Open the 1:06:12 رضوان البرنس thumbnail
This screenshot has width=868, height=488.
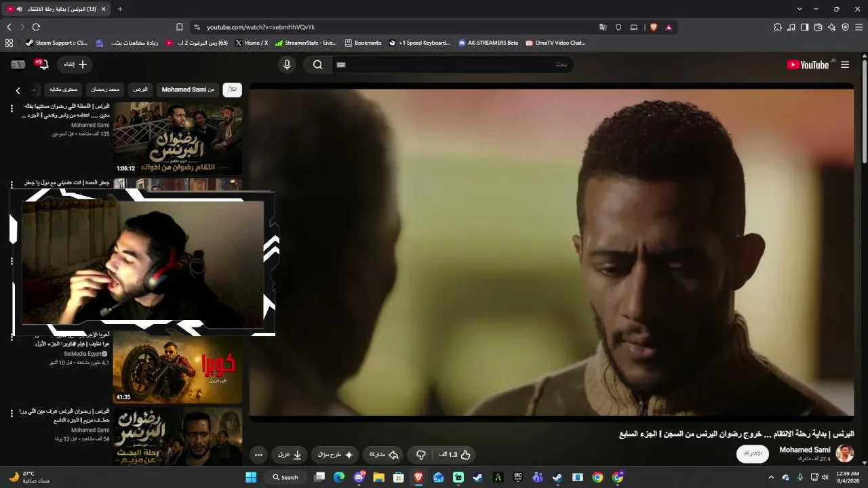pos(178,138)
